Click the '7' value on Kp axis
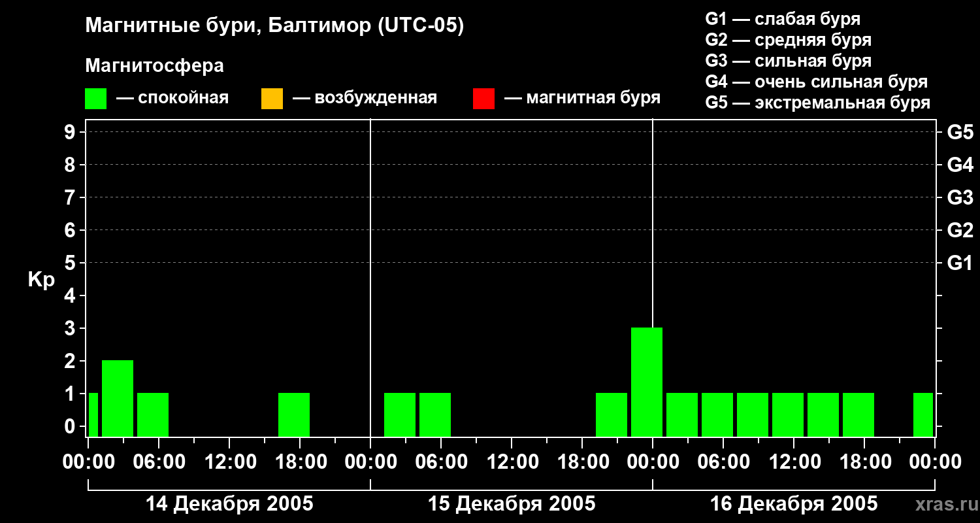This screenshot has height=523, width=980. click(x=71, y=197)
